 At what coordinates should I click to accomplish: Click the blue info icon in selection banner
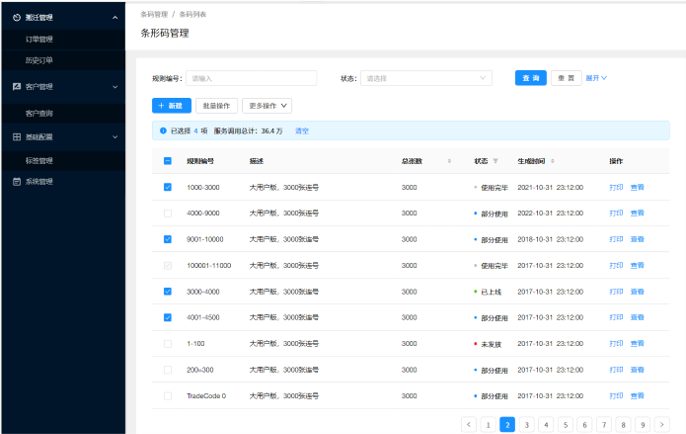[x=163, y=131]
